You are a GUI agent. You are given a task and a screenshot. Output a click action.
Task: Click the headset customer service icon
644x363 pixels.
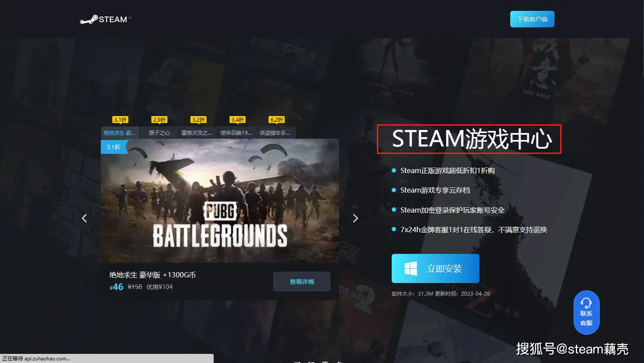586,303
